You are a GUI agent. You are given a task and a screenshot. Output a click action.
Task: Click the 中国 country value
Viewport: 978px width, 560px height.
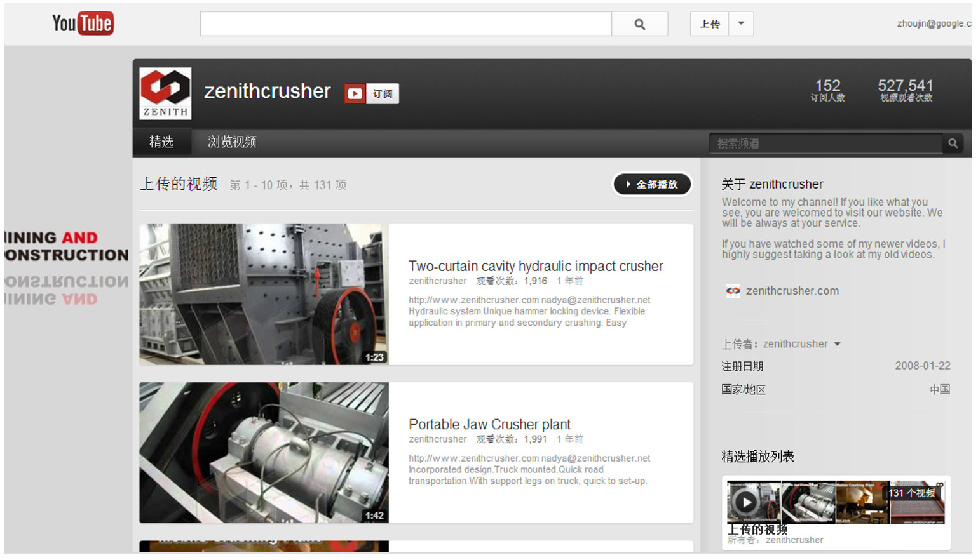click(940, 389)
